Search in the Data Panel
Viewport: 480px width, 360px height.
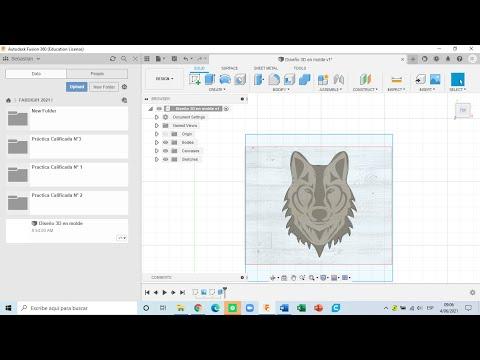point(124,59)
